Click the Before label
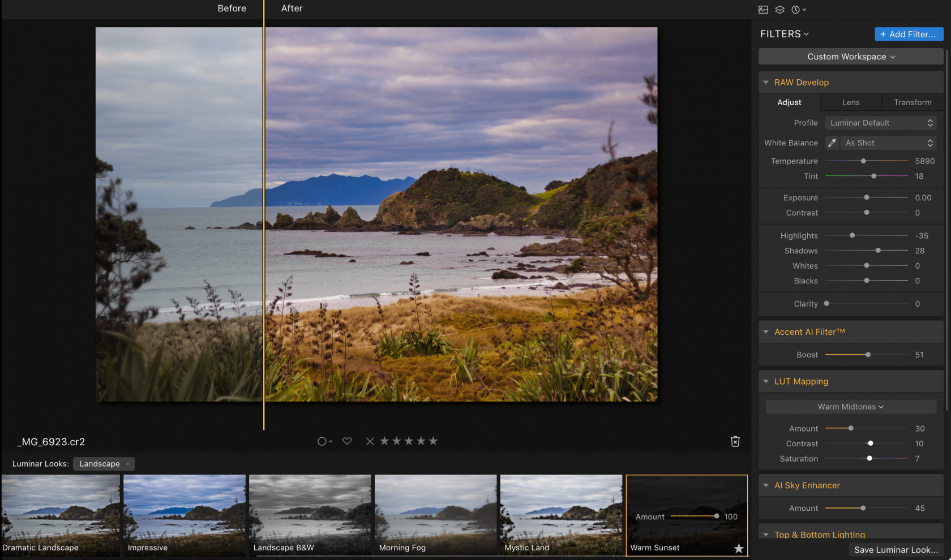 tap(232, 8)
